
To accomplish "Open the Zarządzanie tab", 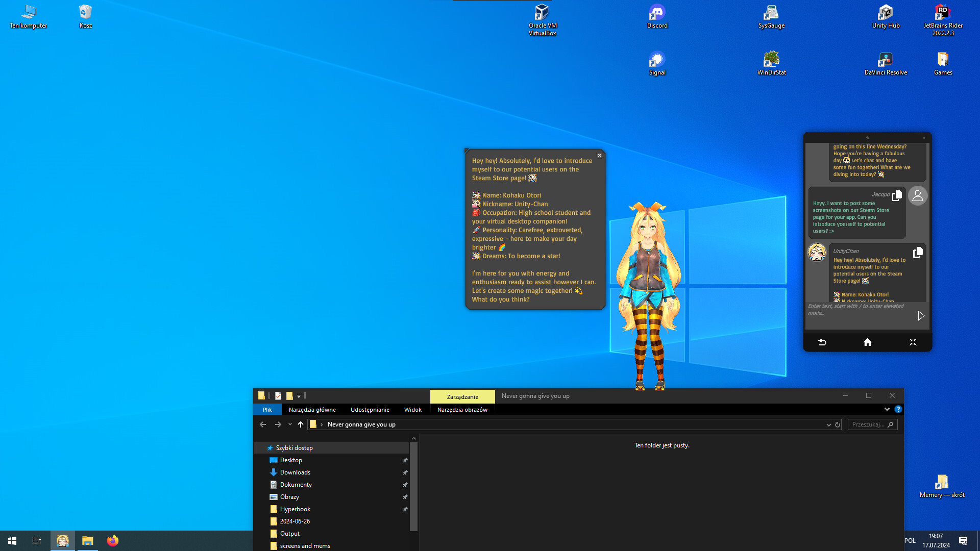I will (x=462, y=396).
